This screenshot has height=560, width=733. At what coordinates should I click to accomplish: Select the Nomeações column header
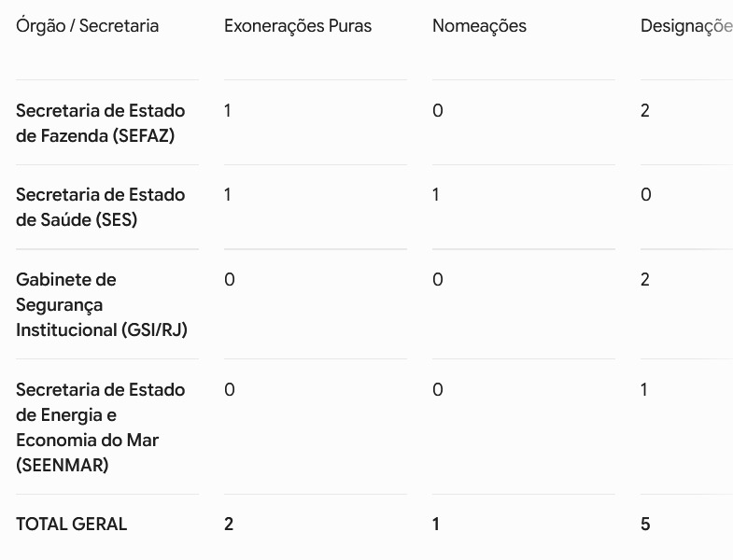[x=479, y=27]
